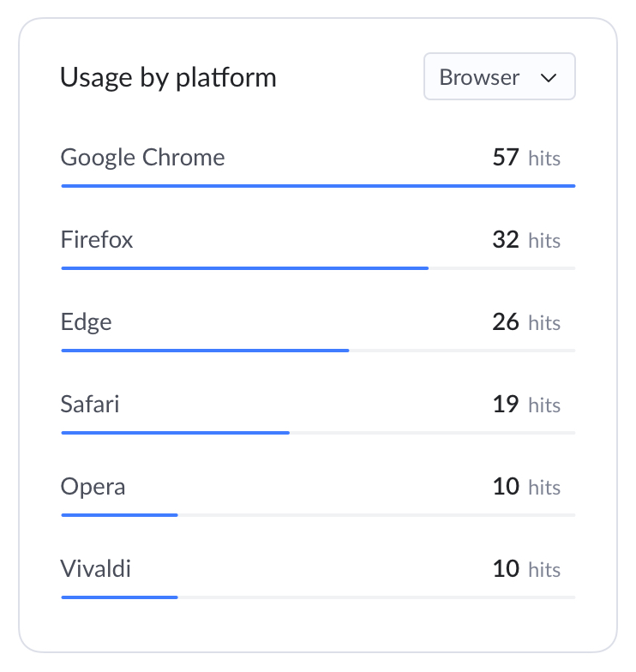Image resolution: width=636 pixels, height=672 pixels.
Task: Click the 19 hits count
Action: [x=526, y=405]
